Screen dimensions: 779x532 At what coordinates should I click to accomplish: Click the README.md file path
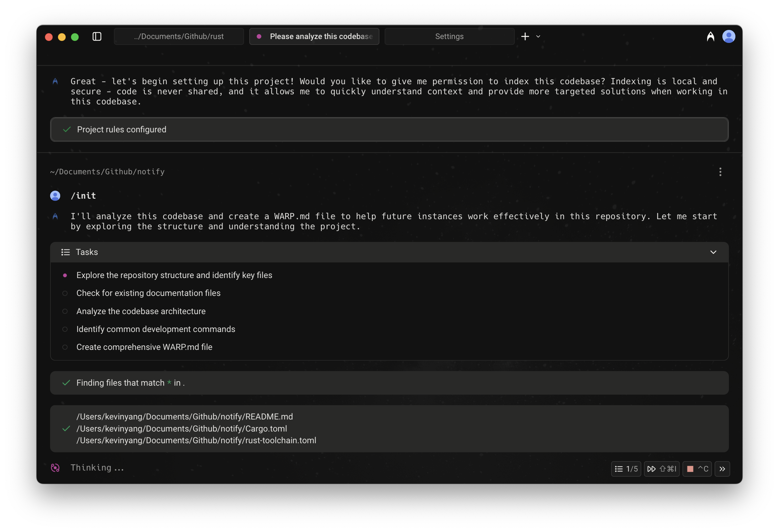tap(184, 417)
